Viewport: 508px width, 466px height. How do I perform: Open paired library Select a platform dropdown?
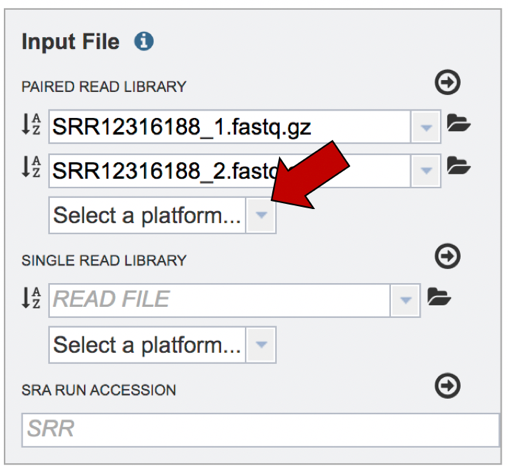point(261,215)
